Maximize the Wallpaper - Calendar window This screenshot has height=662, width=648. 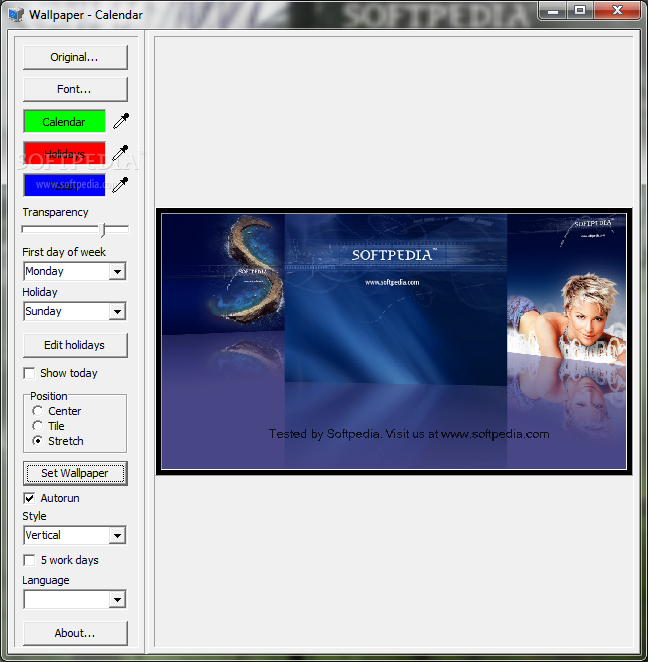click(580, 10)
